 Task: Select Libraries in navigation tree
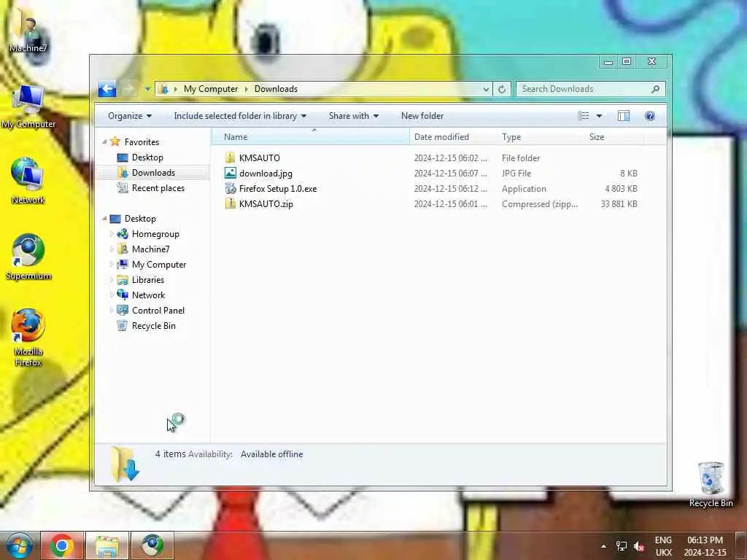point(147,280)
